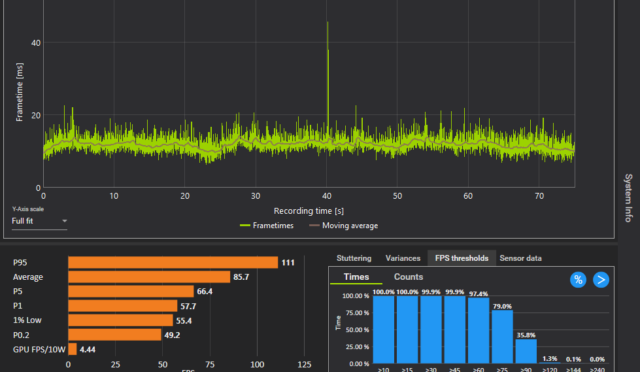Switch to the Stuttering tab
The height and width of the screenshot is (372, 640).
(x=354, y=258)
